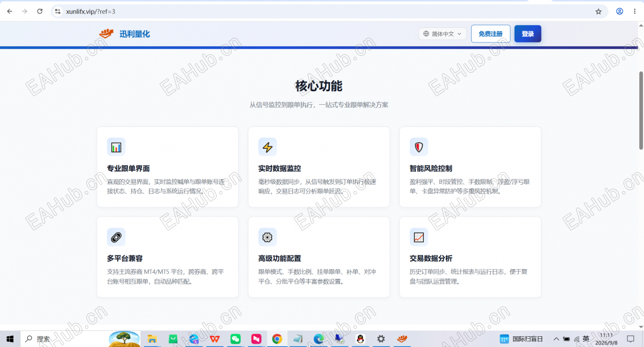Click the battery icon in system tray
Viewport: 644px width, 347px height.
click(x=566, y=339)
